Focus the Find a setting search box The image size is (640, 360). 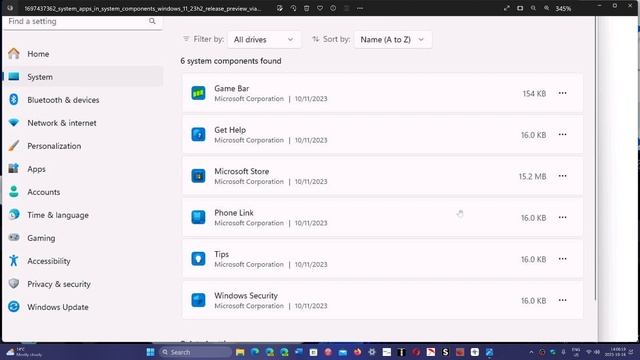point(82,22)
